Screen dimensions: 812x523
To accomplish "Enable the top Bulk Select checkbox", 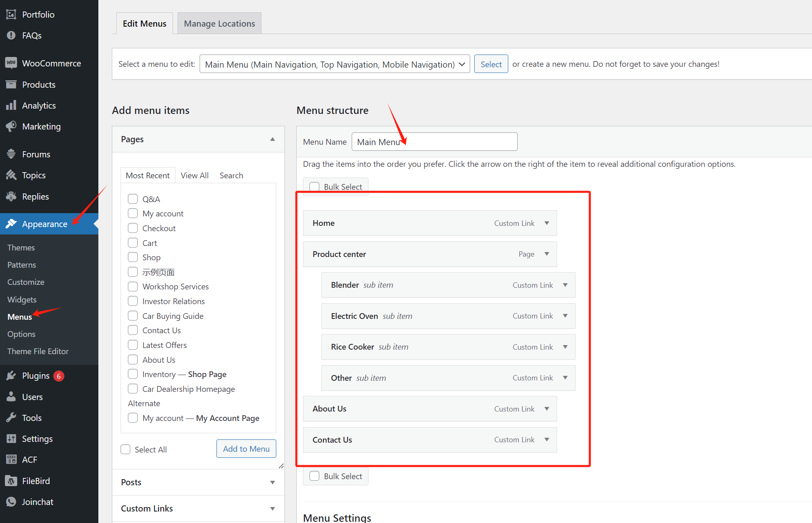I will [x=314, y=187].
